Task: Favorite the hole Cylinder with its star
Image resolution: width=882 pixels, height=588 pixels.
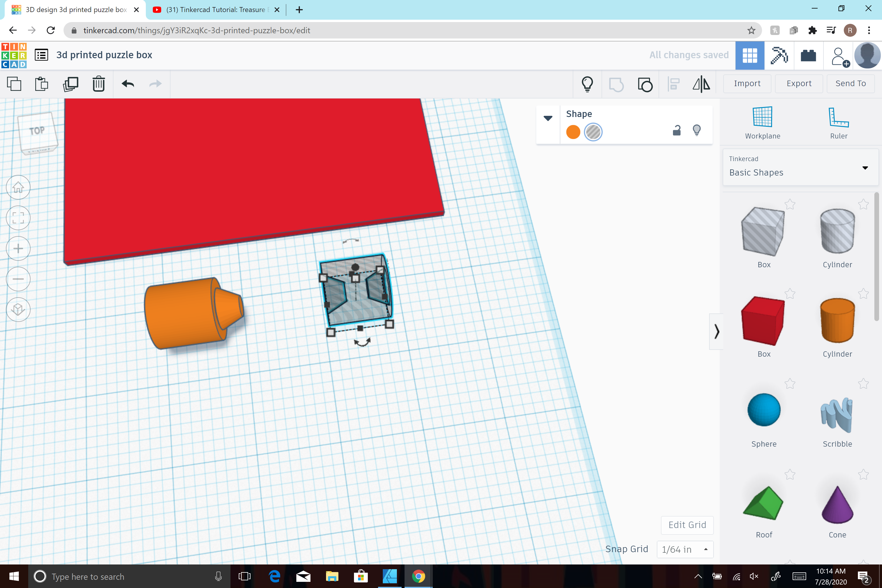Action: tap(863, 204)
